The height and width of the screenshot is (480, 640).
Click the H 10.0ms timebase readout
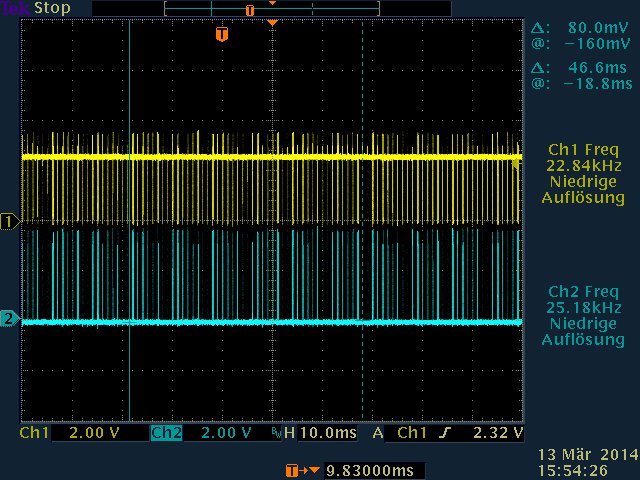[320, 433]
